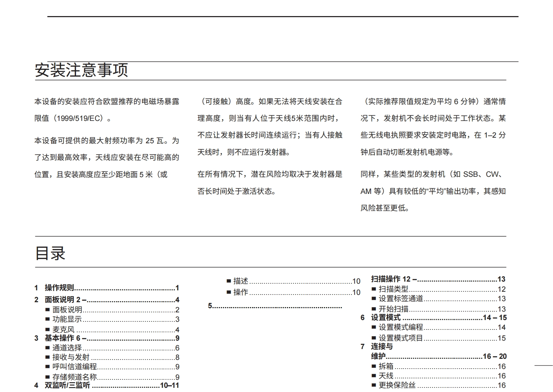The width and height of the screenshot is (553, 392).
Task: Click the 安装注意事项 heading
Action: point(81,70)
